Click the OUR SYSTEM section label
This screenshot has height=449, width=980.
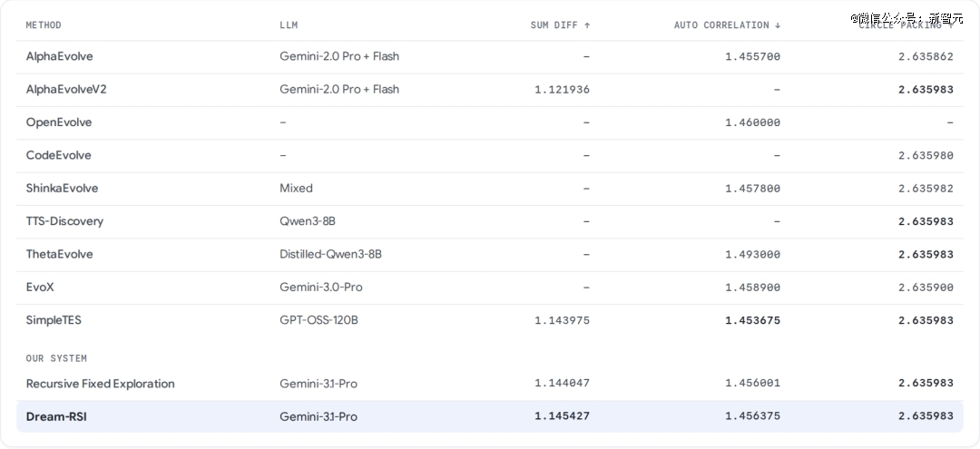pos(56,358)
